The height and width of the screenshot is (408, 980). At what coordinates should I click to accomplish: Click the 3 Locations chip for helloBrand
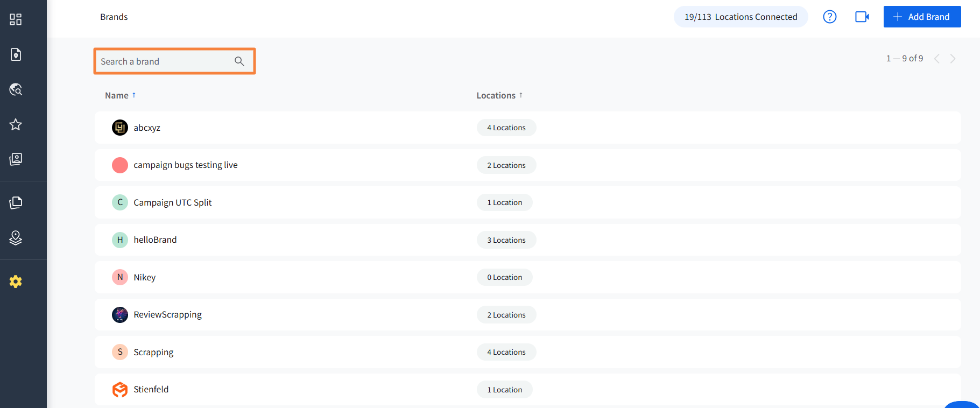coord(506,240)
